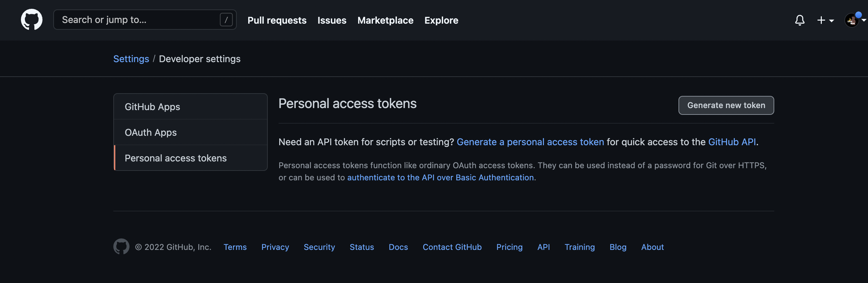Open Issues in the header
Screen dimensions: 868x283
[x=332, y=20]
